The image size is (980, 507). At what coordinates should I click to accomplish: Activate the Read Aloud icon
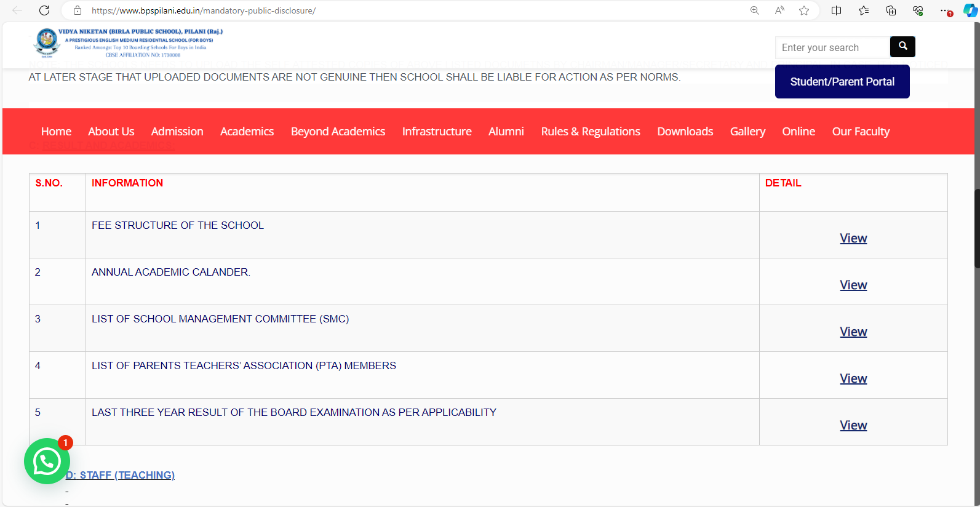click(x=779, y=10)
